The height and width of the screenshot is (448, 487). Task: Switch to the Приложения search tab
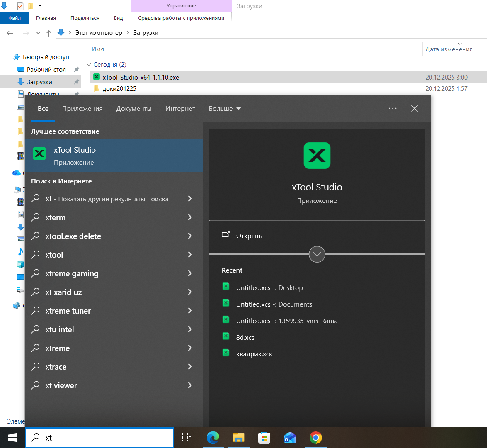[x=82, y=109]
